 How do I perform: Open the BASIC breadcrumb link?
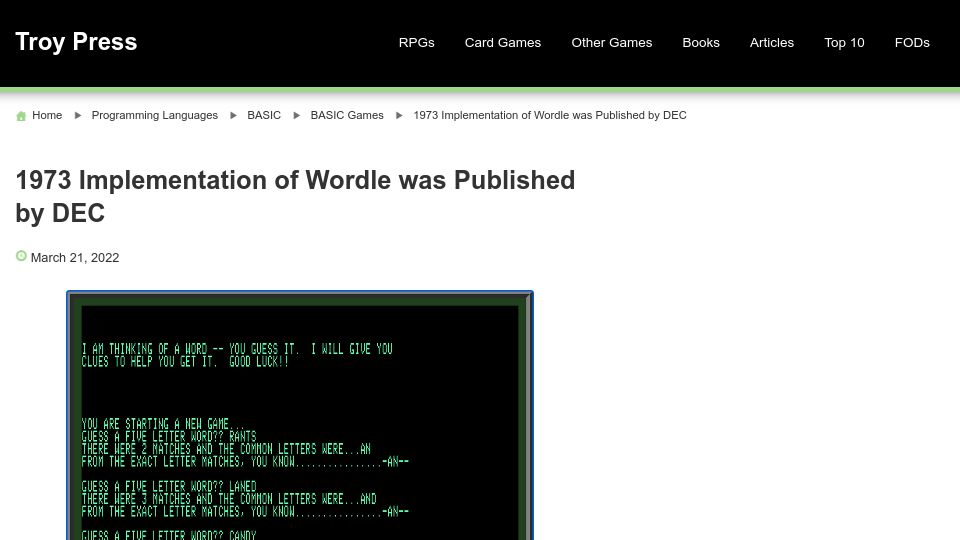(264, 115)
